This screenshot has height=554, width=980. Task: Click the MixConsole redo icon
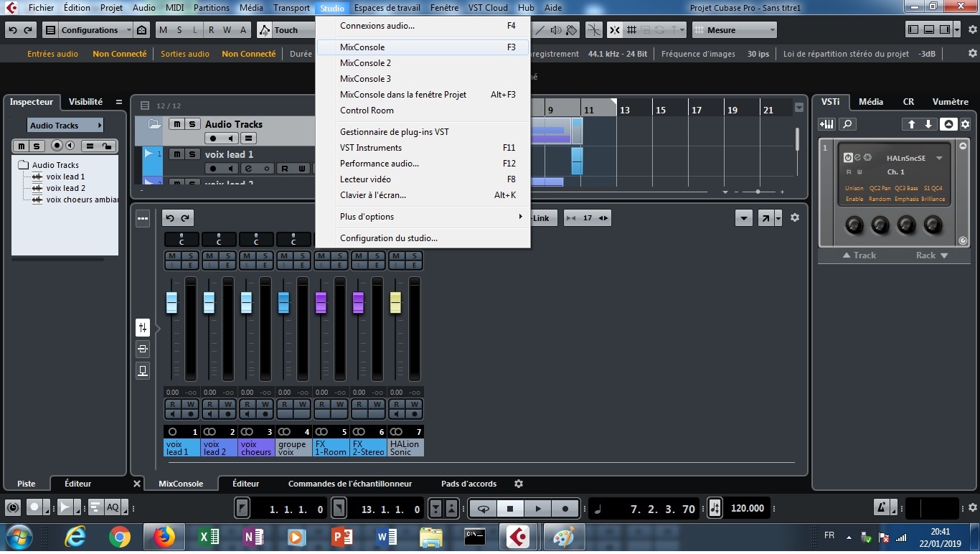point(185,218)
